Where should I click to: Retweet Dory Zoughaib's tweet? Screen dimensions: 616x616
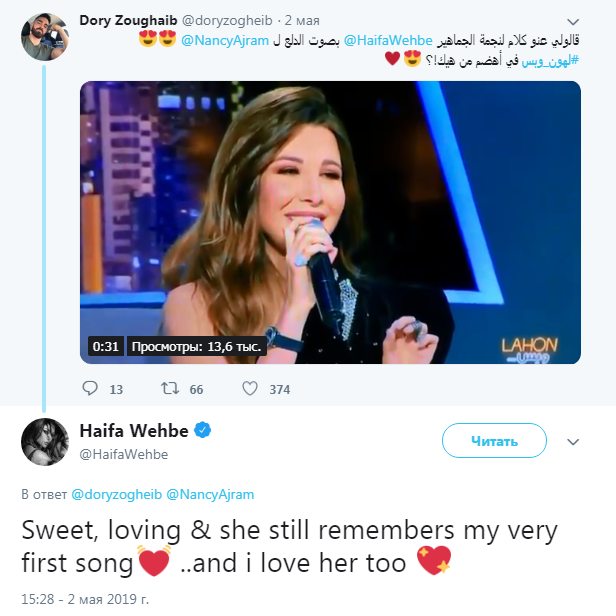tap(169, 388)
